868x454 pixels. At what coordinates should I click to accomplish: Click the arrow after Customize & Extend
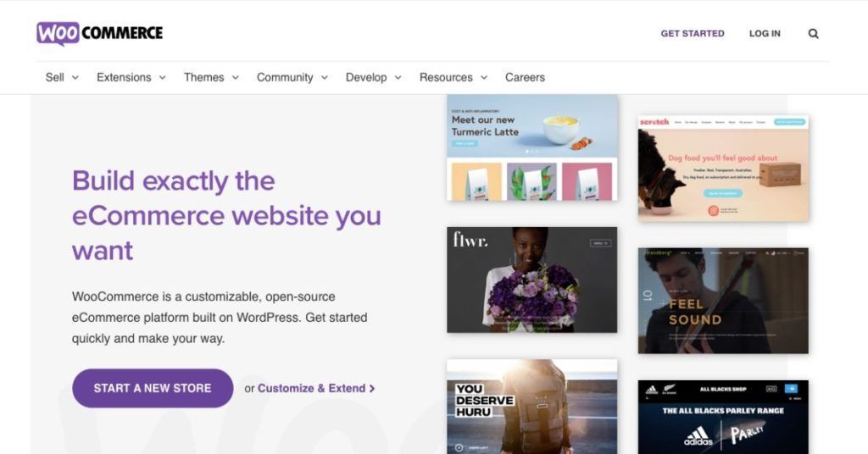tap(372, 389)
